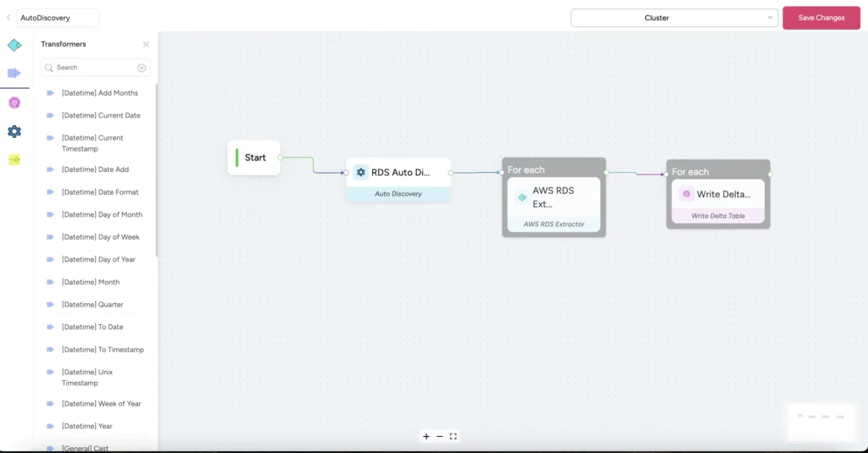The image size is (868, 453).
Task: Close the Transformers panel
Action: (146, 44)
